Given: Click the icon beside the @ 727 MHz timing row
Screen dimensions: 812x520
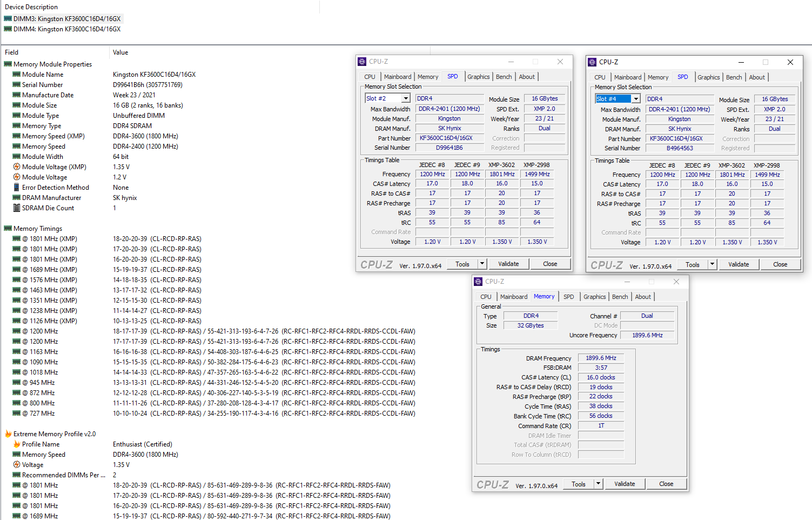Looking at the screenshot, I should pyautogui.click(x=16, y=413).
